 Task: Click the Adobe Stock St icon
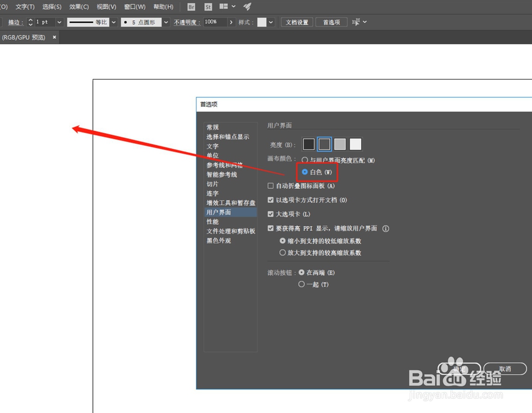(208, 7)
